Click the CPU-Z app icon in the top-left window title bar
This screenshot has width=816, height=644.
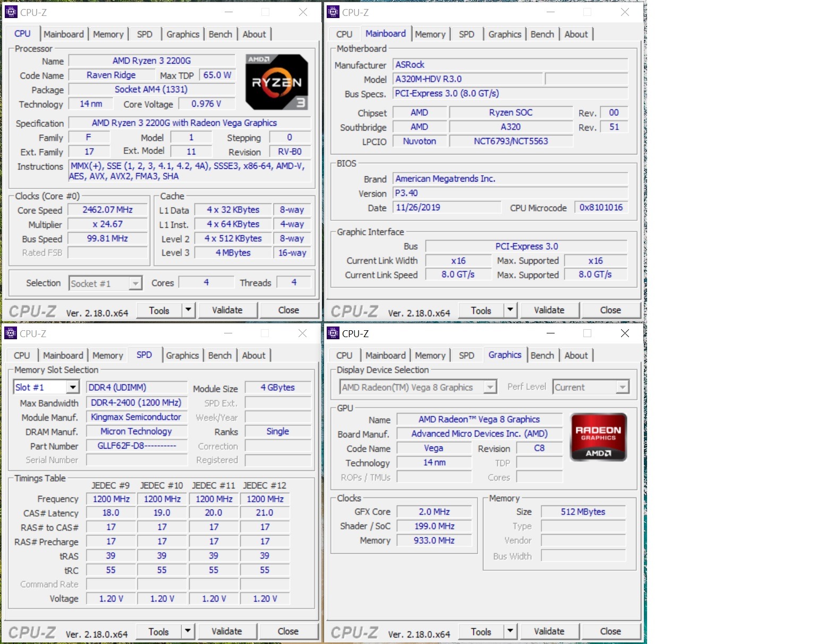click(x=11, y=12)
